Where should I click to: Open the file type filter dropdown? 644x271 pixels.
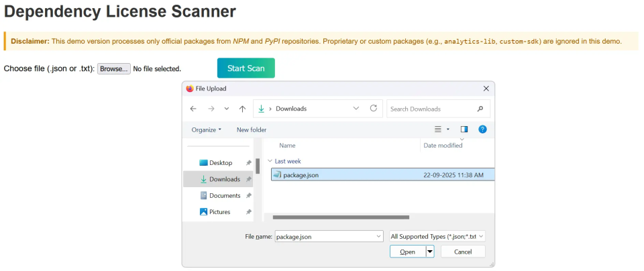pyautogui.click(x=437, y=236)
